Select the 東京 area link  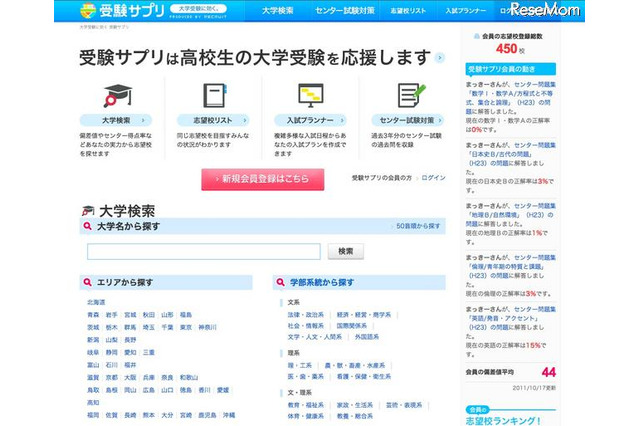point(186,327)
